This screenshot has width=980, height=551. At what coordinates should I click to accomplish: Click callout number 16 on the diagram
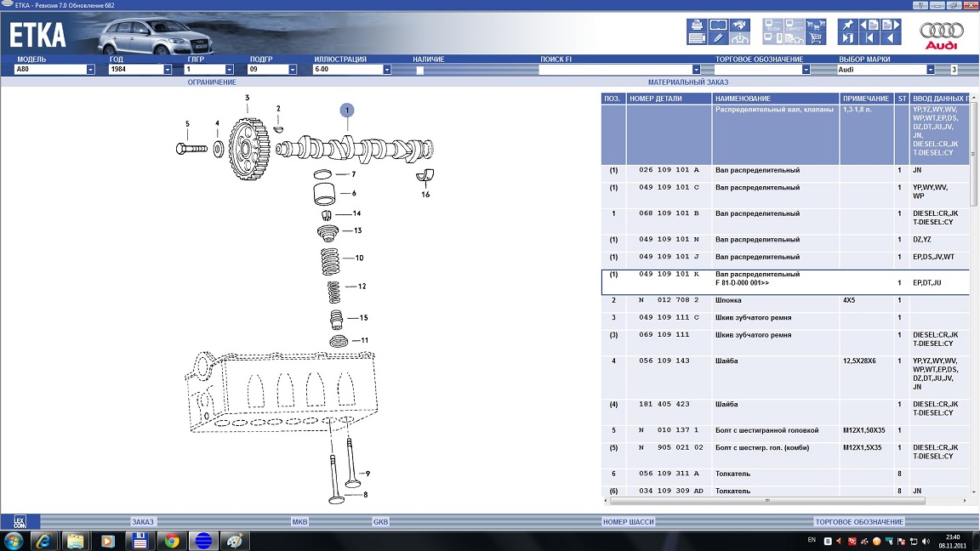point(425,194)
